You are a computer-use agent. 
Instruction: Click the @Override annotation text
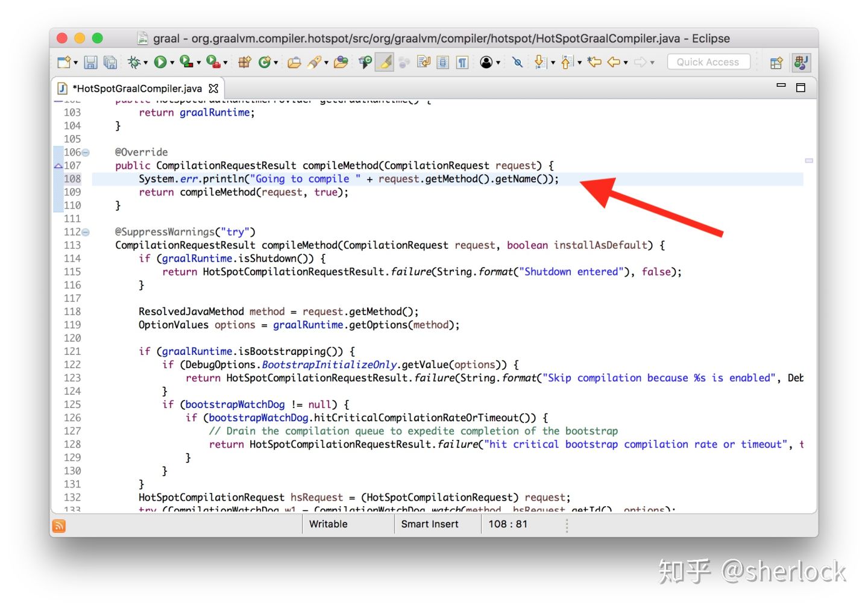click(x=142, y=152)
